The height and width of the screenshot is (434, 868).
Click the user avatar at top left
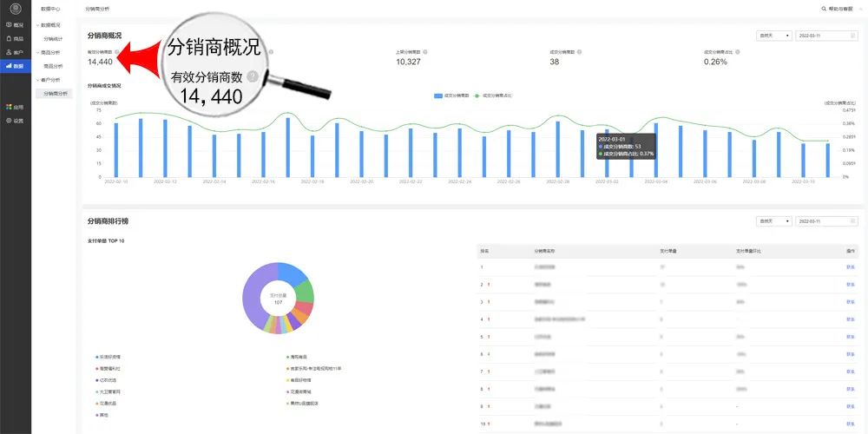(x=15, y=9)
